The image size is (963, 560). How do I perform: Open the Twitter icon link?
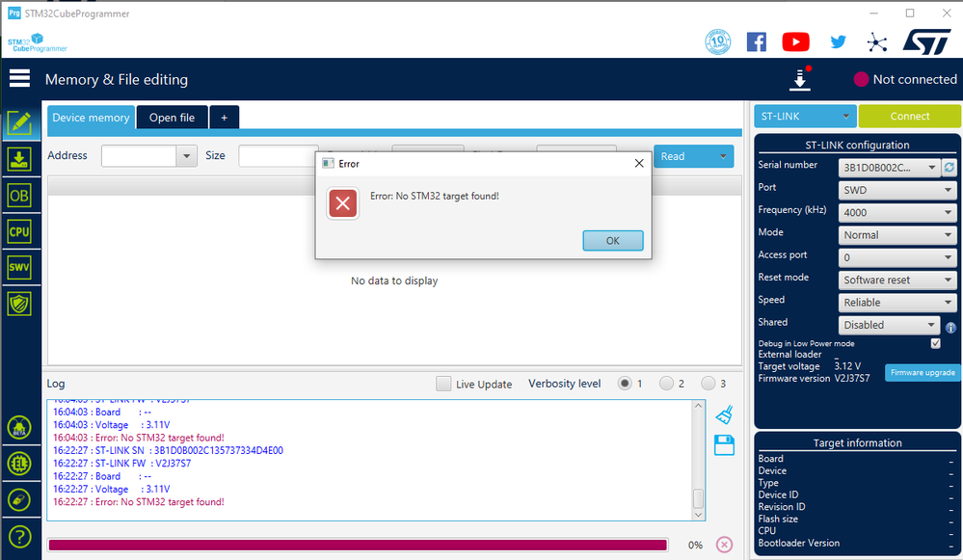[x=838, y=41]
